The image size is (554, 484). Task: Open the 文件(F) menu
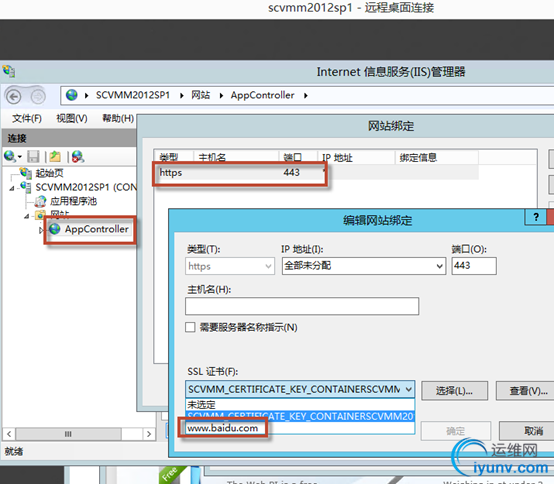(27, 118)
